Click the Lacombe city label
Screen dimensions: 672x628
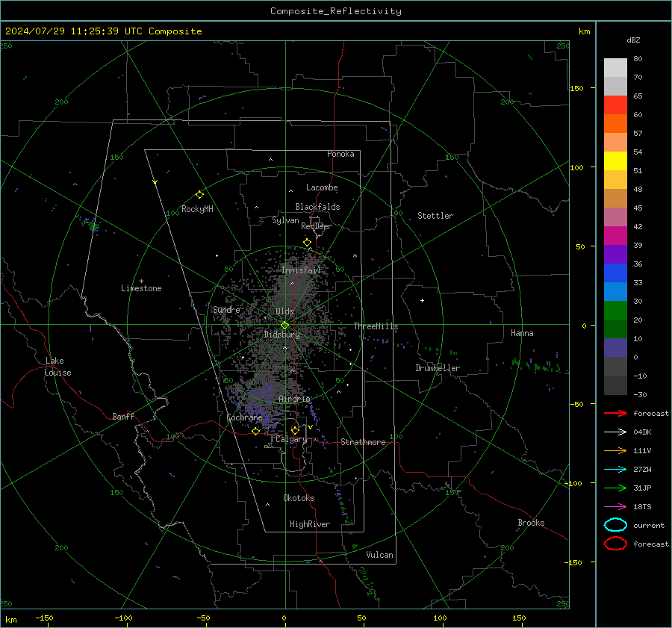(x=322, y=187)
